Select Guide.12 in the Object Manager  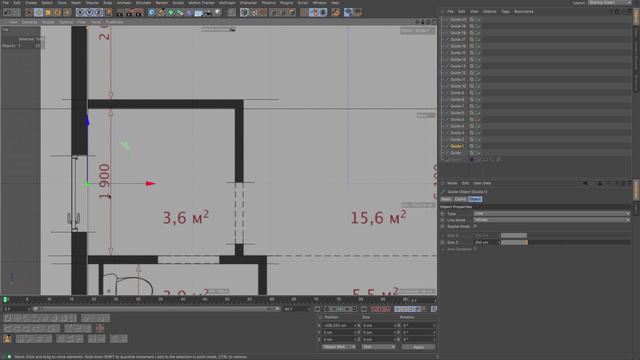tap(458, 73)
